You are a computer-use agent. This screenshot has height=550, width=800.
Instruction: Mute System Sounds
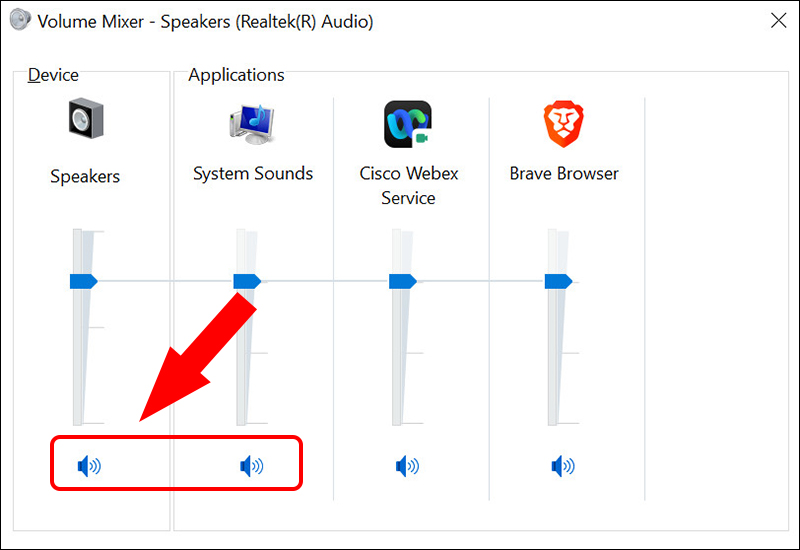[252, 465]
